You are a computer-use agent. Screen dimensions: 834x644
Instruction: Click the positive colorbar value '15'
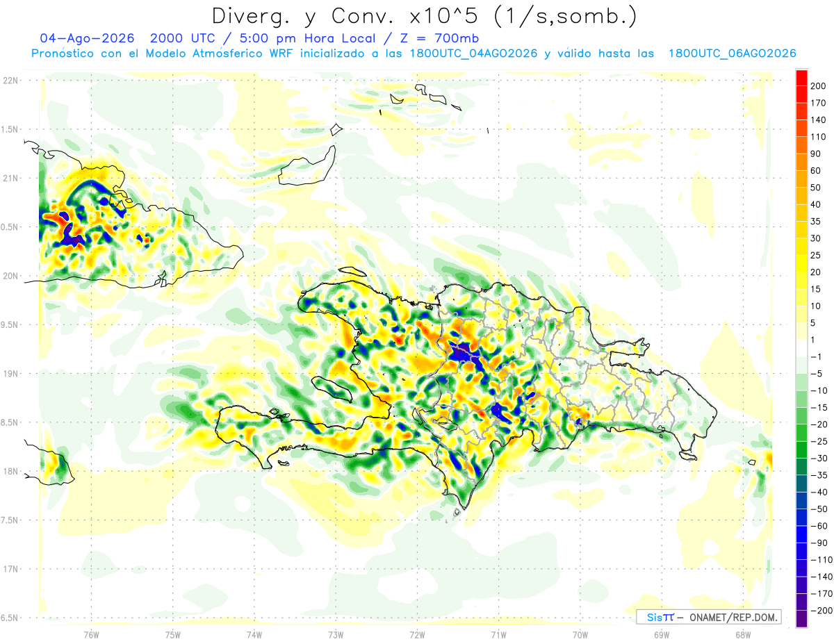(x=816, y=289)
